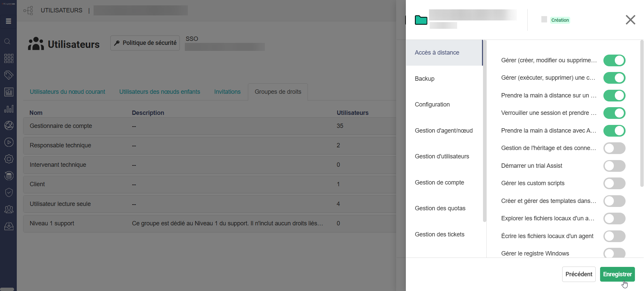The width and height of the screenshot is (644, 291).
Task: Click the price tags icon in sidebar
Action: [x=9, y=75]
